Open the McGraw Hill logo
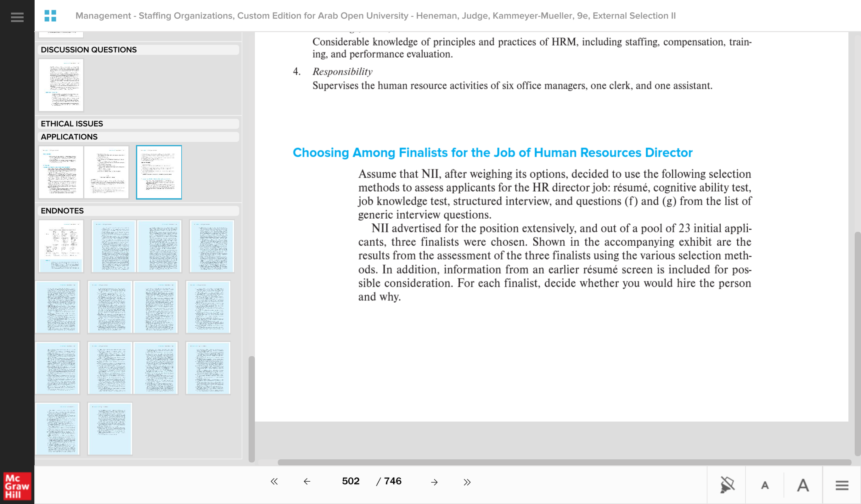 point(17,486)
